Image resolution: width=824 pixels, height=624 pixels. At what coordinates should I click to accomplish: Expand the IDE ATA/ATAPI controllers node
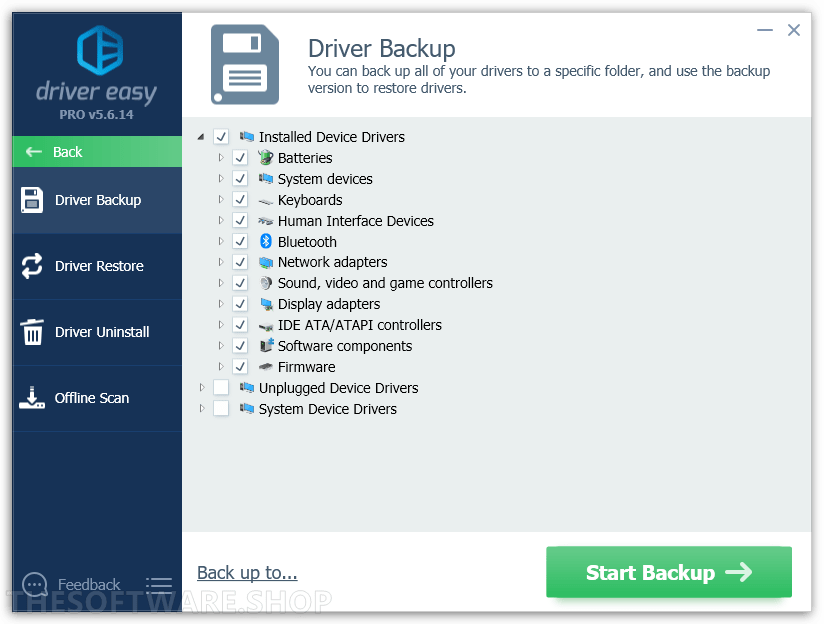tap(221, 325)
